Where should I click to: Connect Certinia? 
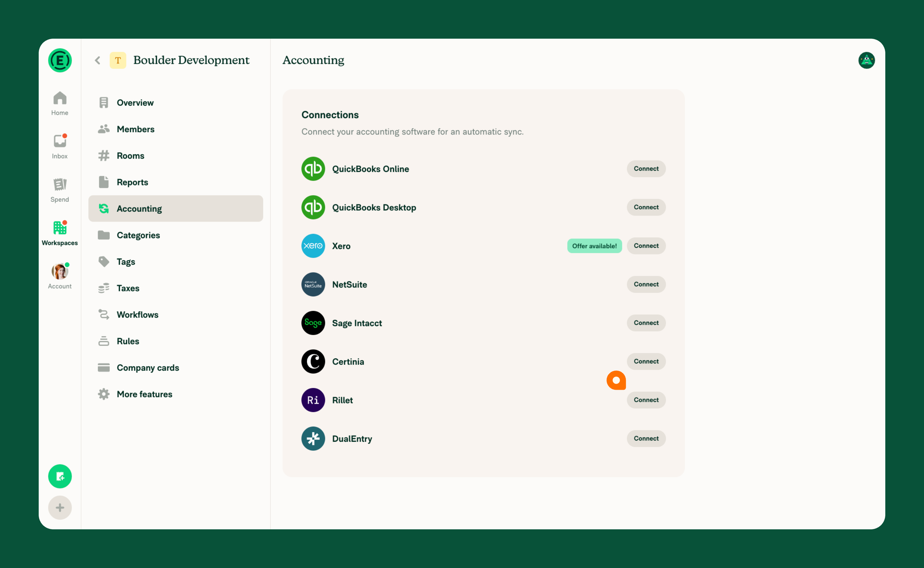[646, 361]
